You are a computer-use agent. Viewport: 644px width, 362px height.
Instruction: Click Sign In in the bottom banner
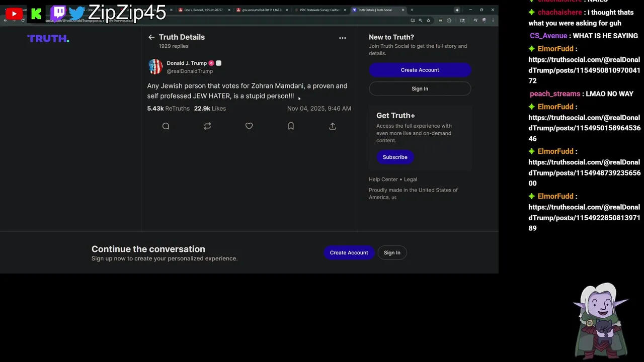coord(392,252)
